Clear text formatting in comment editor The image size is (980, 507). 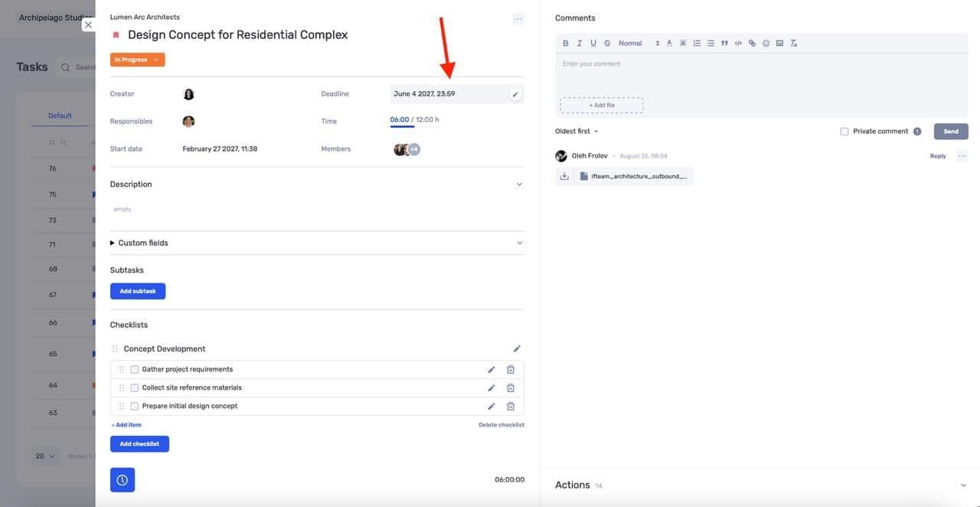point(794,43)
